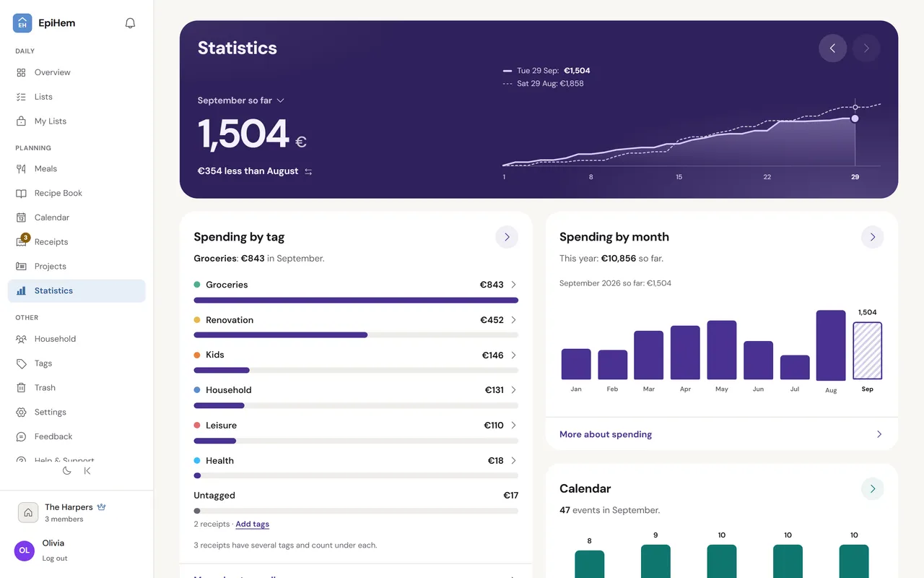Image resolution: width=924 pixels, height=578 pixels.
Task: Click the Settings gear icon
Action: 21,413
